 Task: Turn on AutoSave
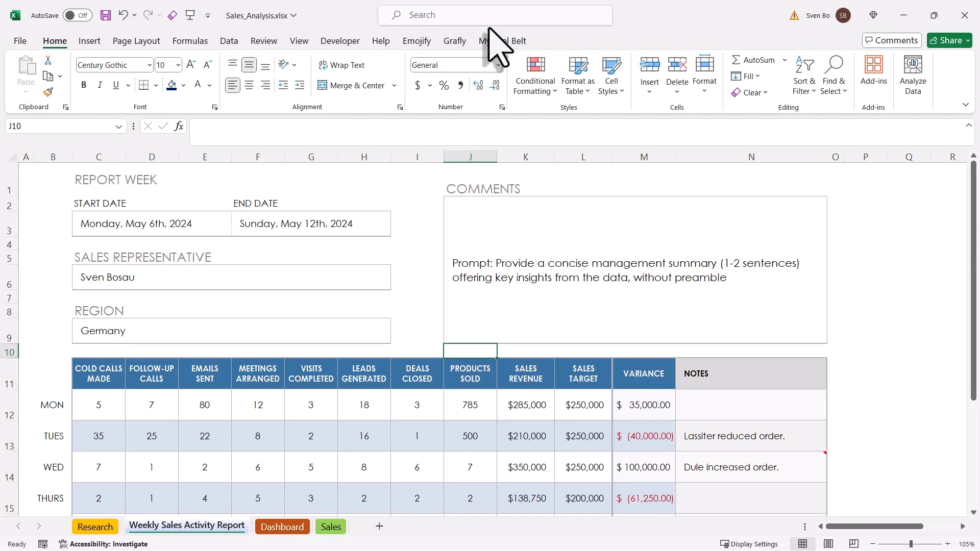pos(77,15)
